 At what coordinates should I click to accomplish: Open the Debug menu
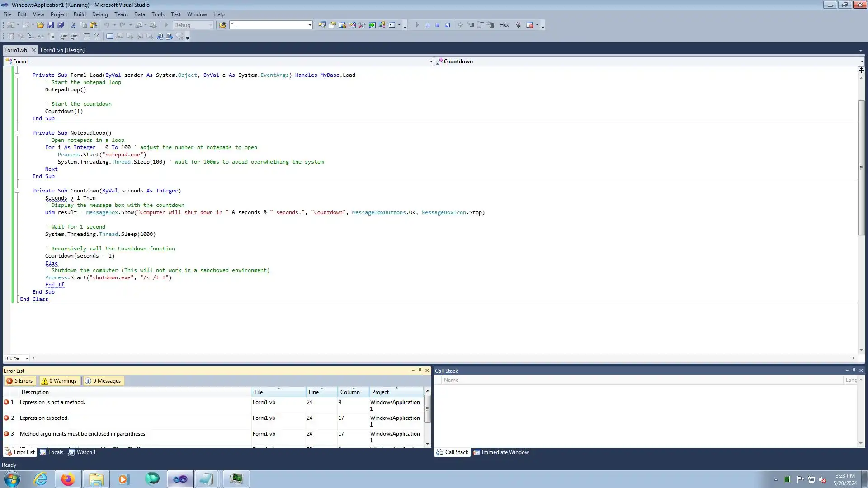100,14
